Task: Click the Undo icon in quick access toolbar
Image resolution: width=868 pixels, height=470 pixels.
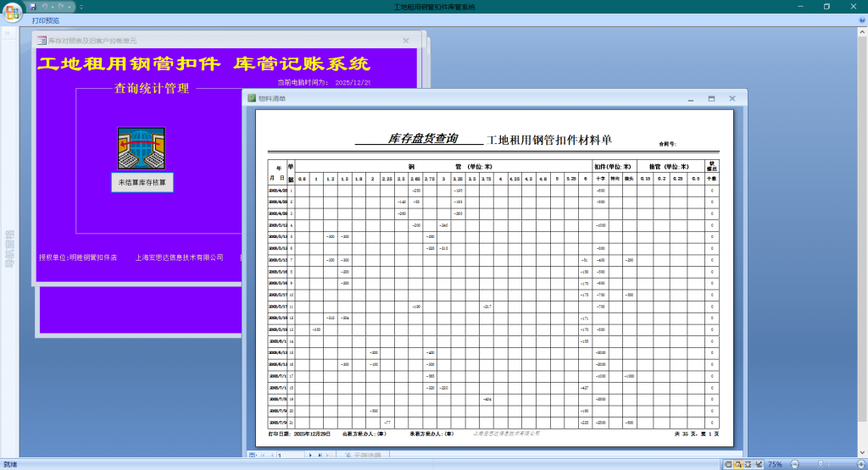Action: pyautogui.click(x=44, y=6)
